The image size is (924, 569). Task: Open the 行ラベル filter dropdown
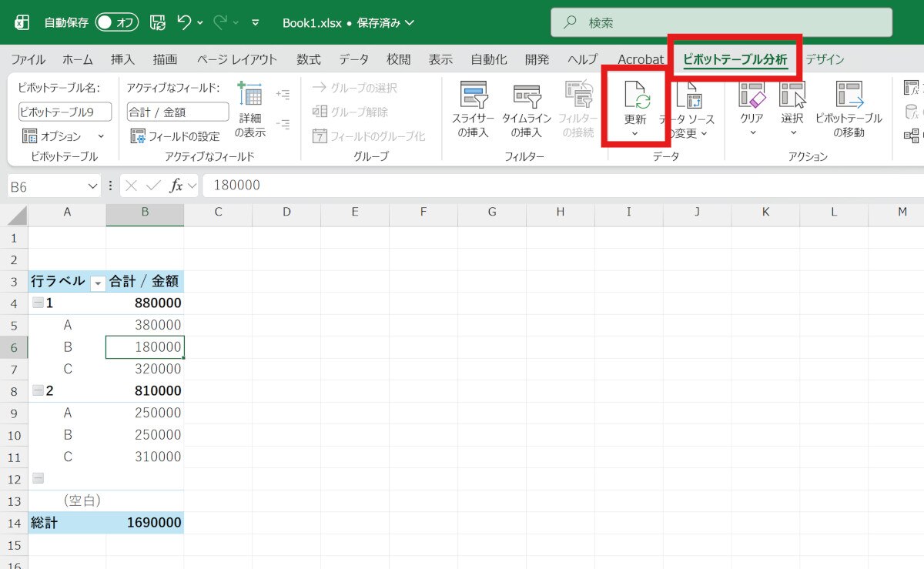98,283
